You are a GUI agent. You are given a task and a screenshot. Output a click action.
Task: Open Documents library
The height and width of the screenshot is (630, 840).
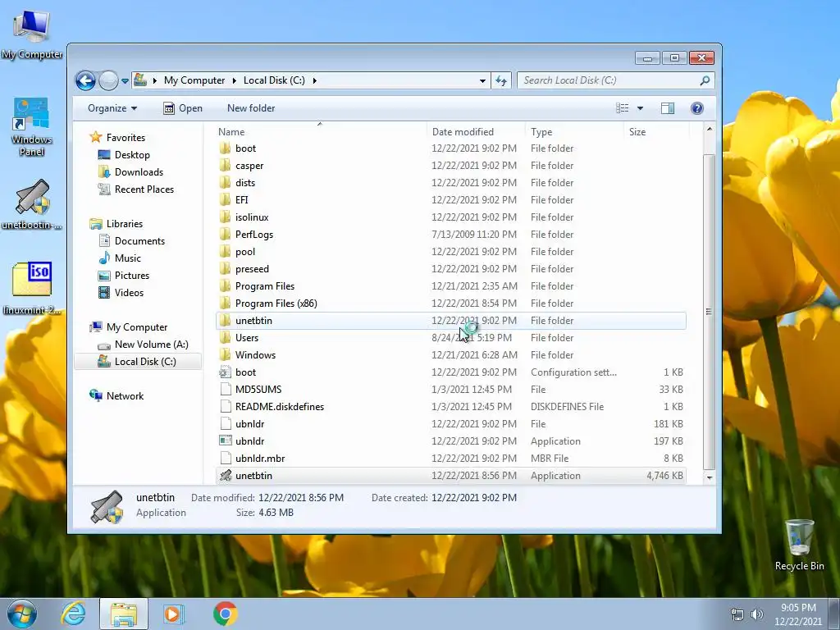pyautogui.click(x=139, y=241)
